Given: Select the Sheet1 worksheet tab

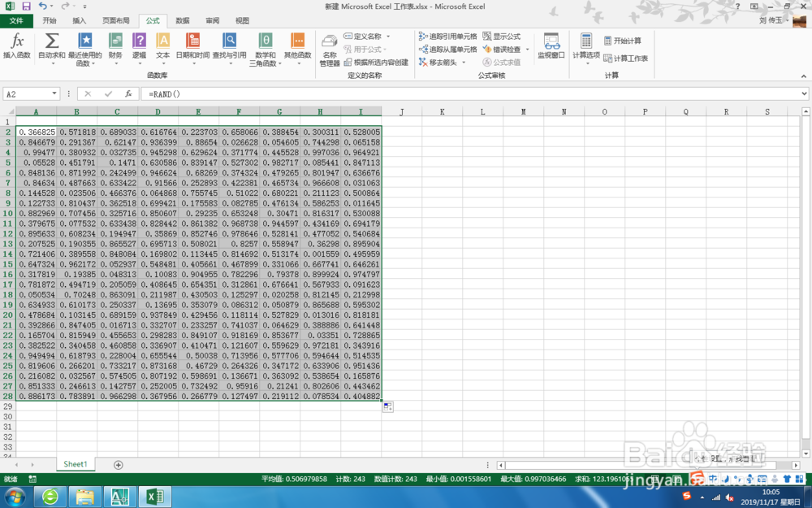Looking at the screenshot, I should 75,463.
